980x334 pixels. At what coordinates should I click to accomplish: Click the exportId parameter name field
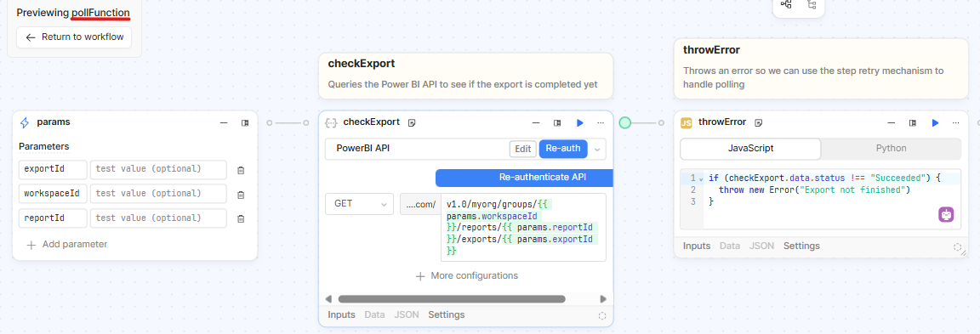(x=53, y=169)
